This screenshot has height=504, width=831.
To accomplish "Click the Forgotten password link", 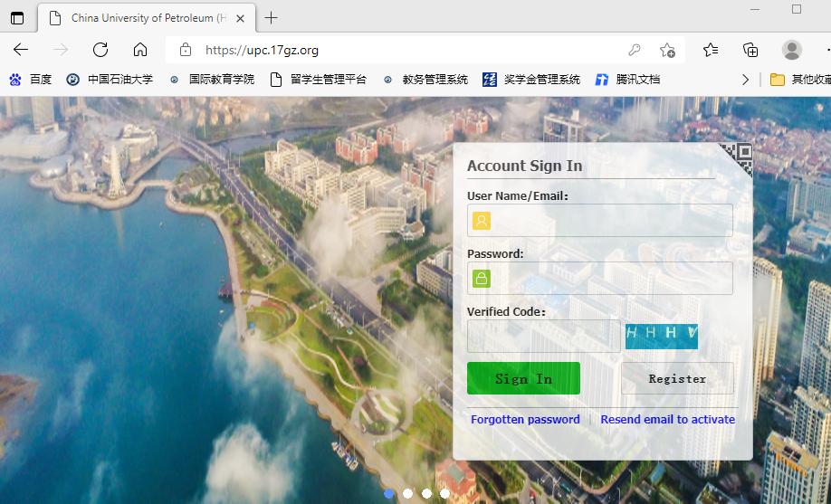I will click(x=525, y=420).
